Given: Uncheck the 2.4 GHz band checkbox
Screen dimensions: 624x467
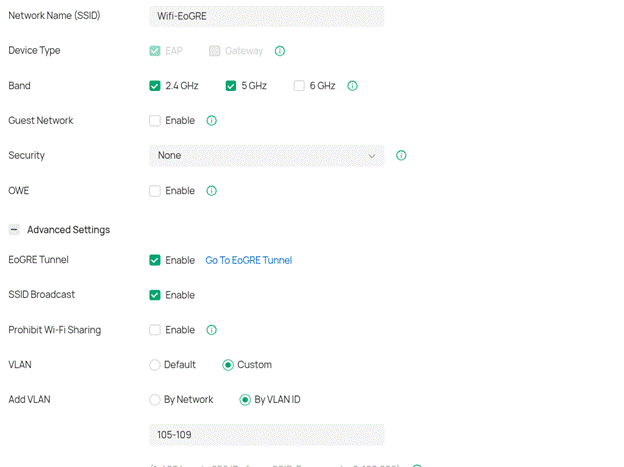Looking at the screenshot, I should (155, 86).
